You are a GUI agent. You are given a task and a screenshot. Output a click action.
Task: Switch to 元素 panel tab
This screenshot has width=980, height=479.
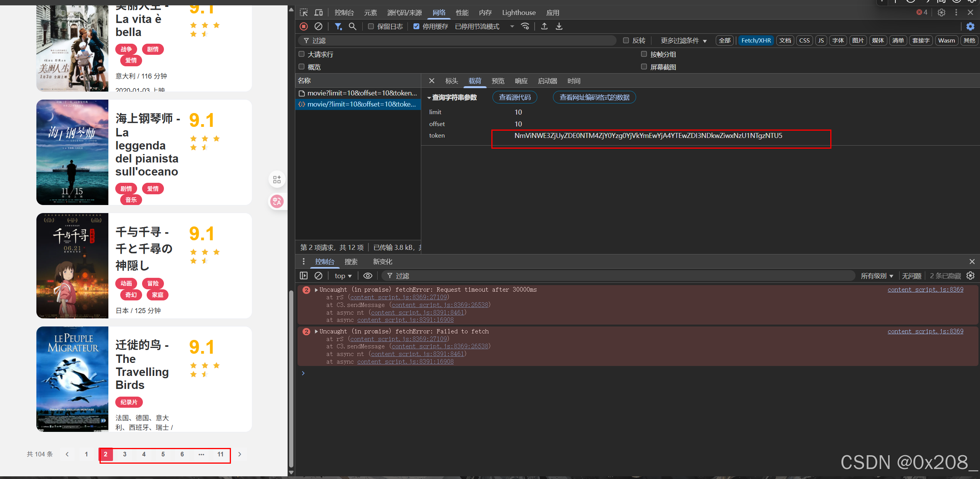pos(370,13)
